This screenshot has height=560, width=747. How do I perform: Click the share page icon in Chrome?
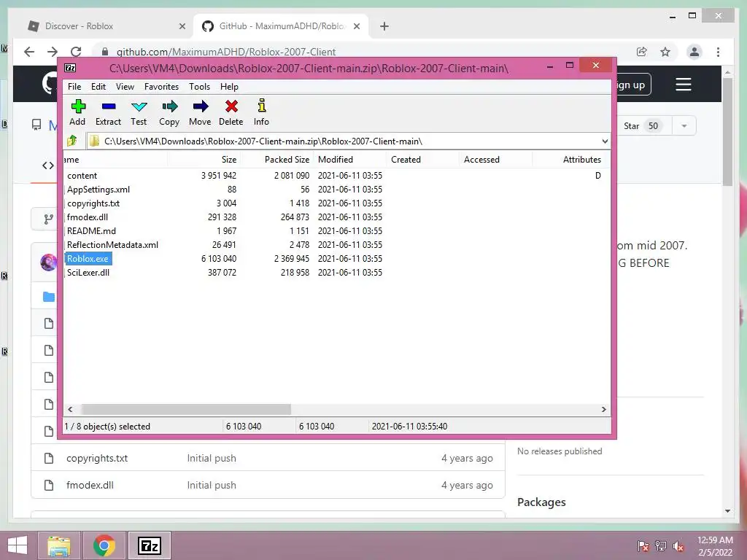pyautogui.click(x=642, y=52)
